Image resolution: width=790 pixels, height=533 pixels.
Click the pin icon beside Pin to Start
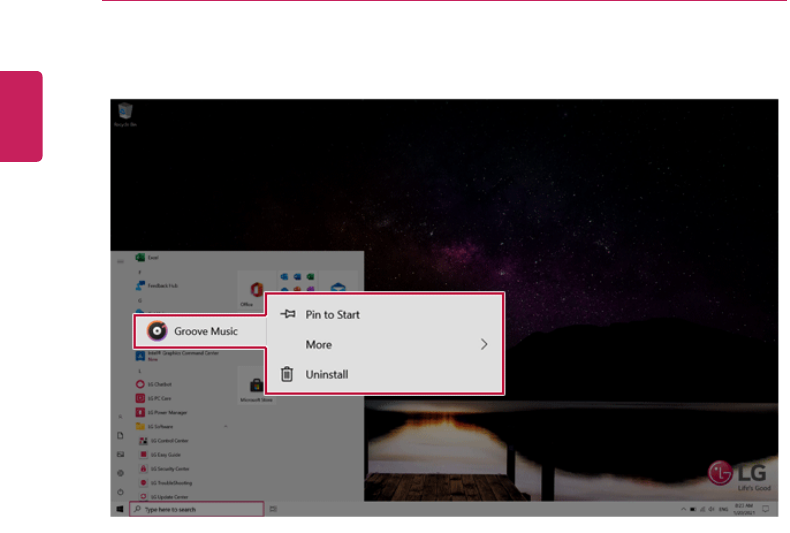coord(288,314)
